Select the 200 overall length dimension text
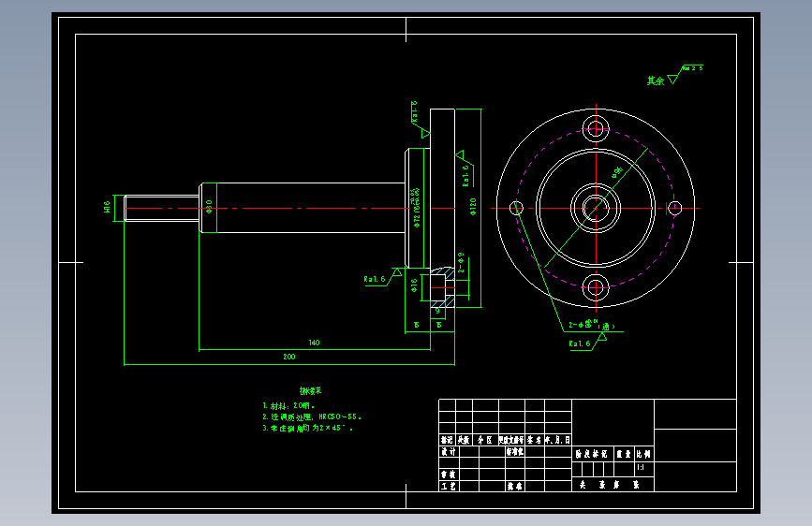Image resolution: width=812 pixels, height=526 pixels. (x=289, y=357)
